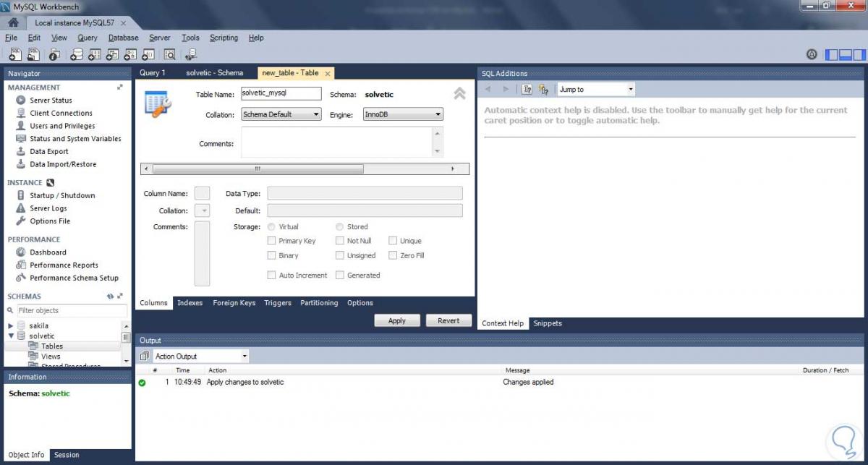Select the Stored storage radio button

340,226
